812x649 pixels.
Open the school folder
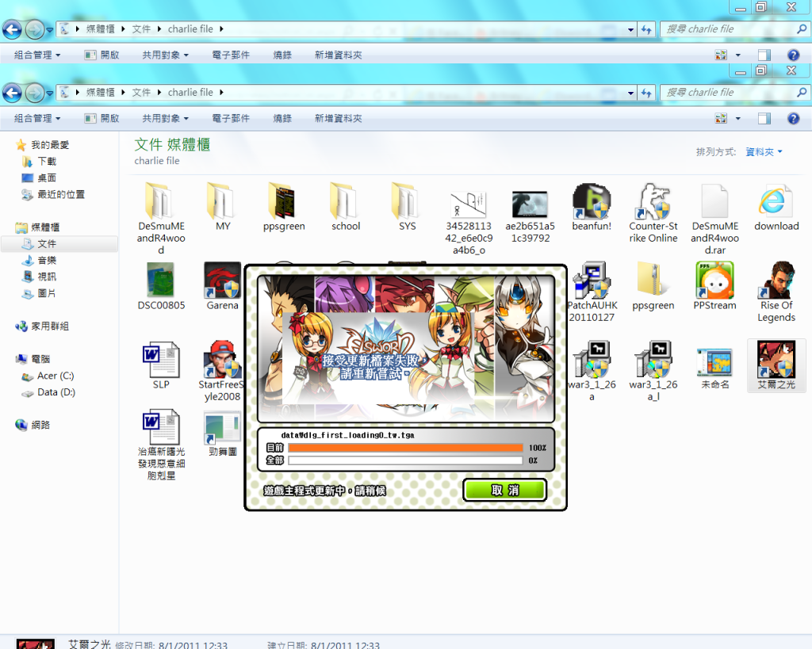pos(346,207)
